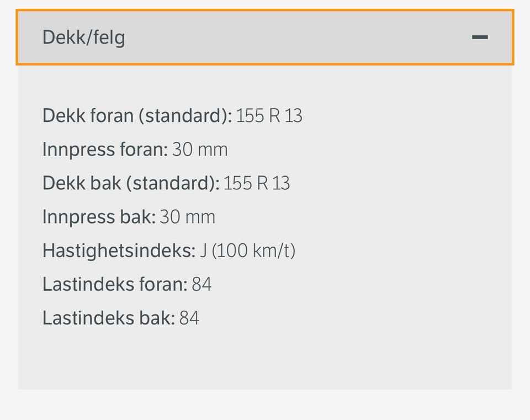530x420 pixels.
Task: Collapse the Dekk/felg section header
Action: click(x=265, y=37)
